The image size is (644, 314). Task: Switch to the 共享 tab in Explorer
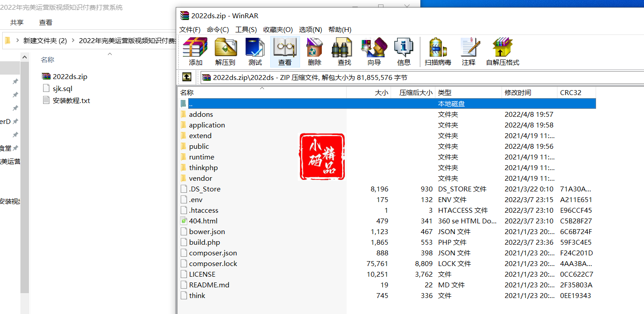tap(17, 22)
